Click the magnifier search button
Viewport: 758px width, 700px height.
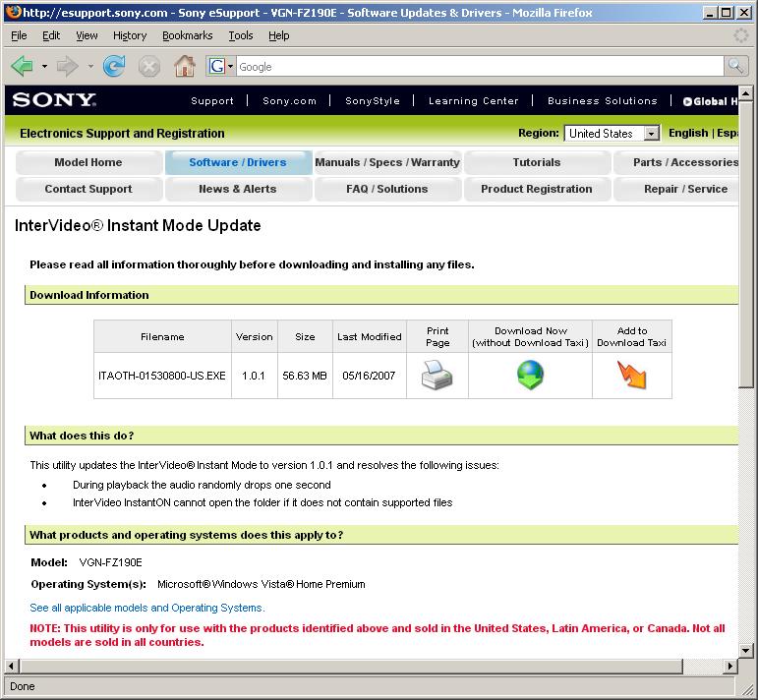coord(735,66)
